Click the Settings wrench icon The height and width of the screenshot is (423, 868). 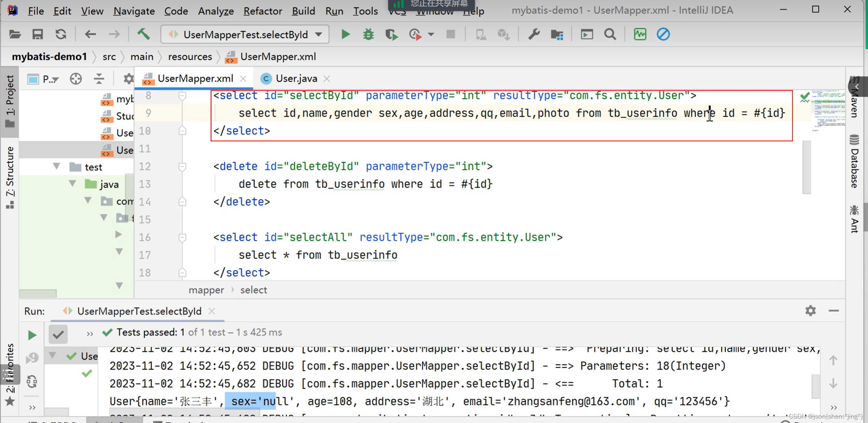click(x=534, y=34)
